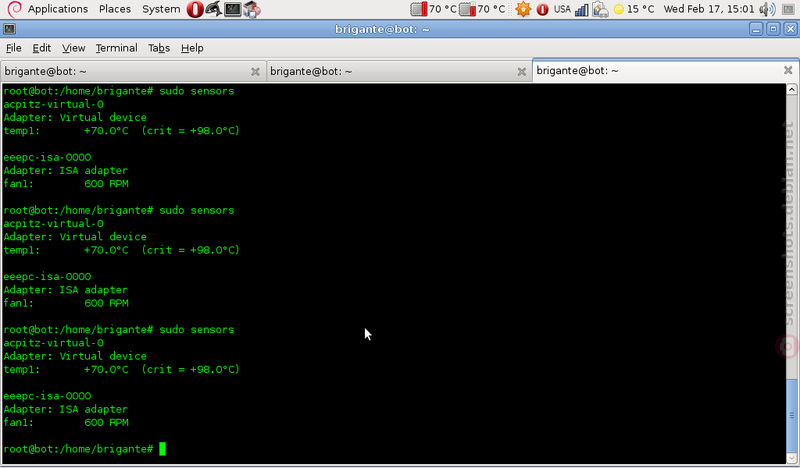Click the Opera tray icon
The image size is (800, 468).
click(x=542, y=9)
